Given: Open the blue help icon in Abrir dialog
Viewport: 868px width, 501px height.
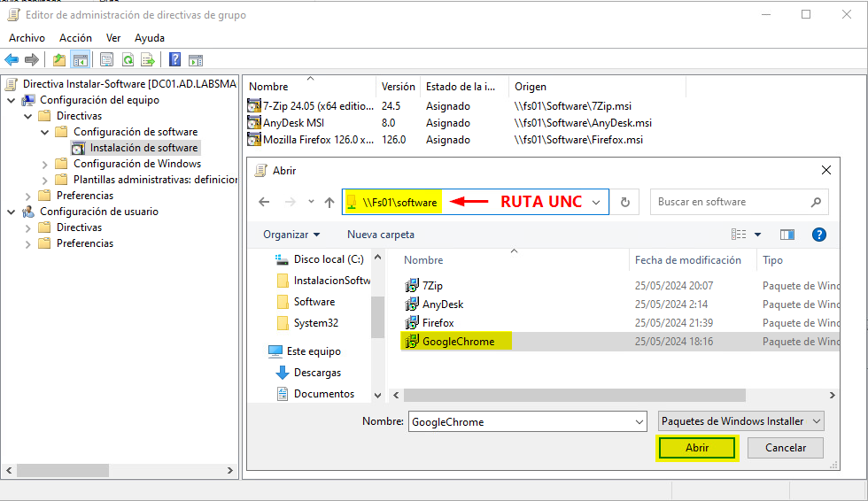Looking at the screenshot, I should point(819,235).
